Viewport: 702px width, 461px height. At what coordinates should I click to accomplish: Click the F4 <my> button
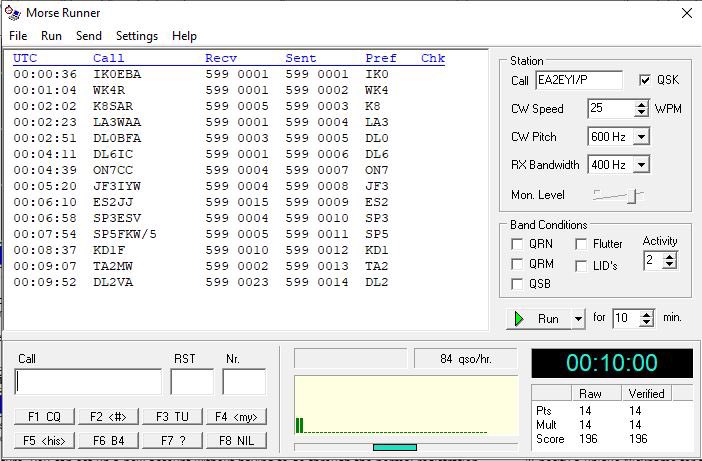click(236, 417)
